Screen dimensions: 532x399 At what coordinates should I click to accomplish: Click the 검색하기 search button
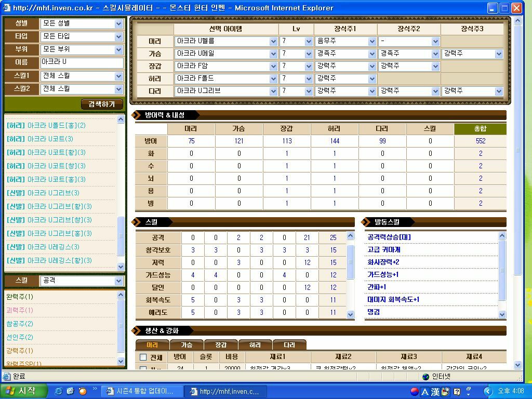click(x=102, y=104)
